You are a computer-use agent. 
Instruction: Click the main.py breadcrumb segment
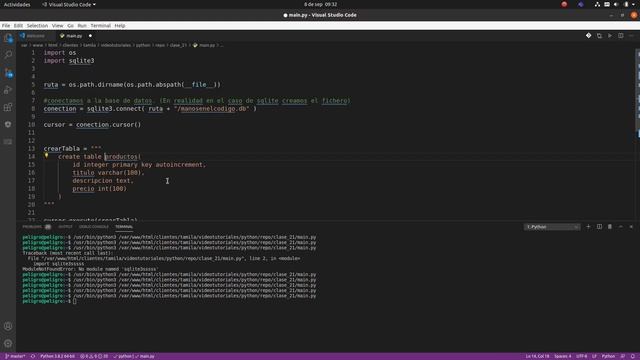tap(207, 45)
